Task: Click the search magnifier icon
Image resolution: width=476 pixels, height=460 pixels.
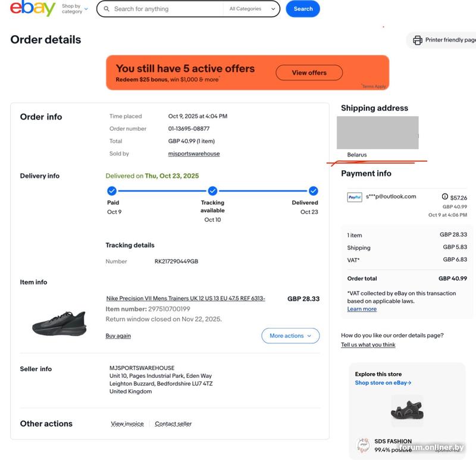Action: pyautogui.click(x=106, y=9)
